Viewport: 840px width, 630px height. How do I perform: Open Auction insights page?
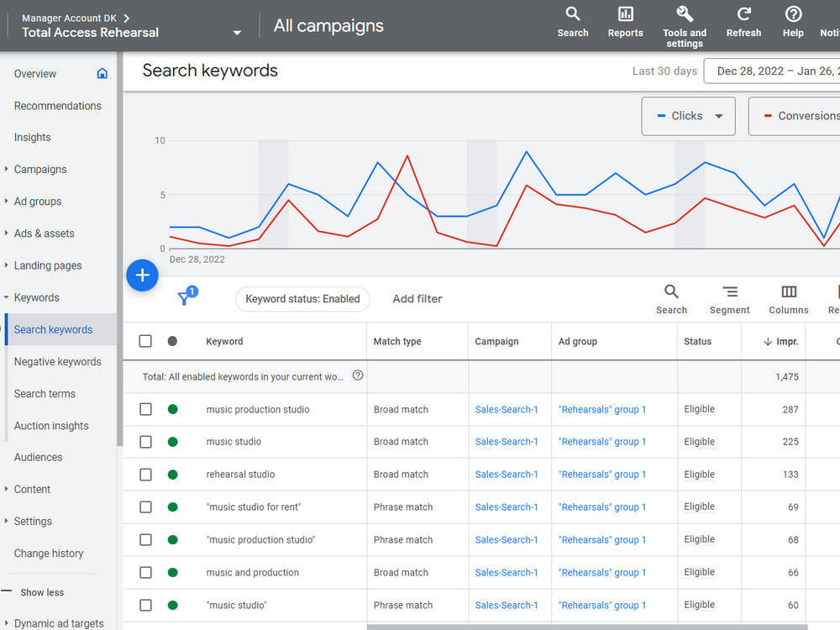pyautogui.click(x=51, y=426)
